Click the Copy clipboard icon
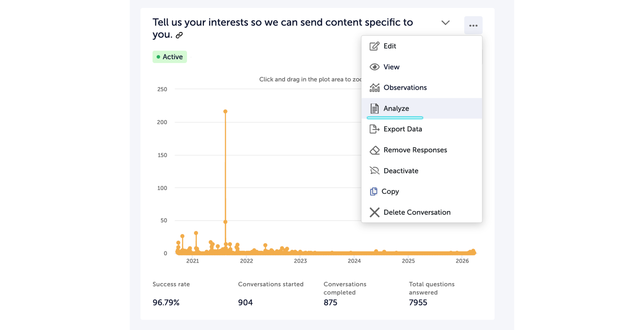 (374, 191)
